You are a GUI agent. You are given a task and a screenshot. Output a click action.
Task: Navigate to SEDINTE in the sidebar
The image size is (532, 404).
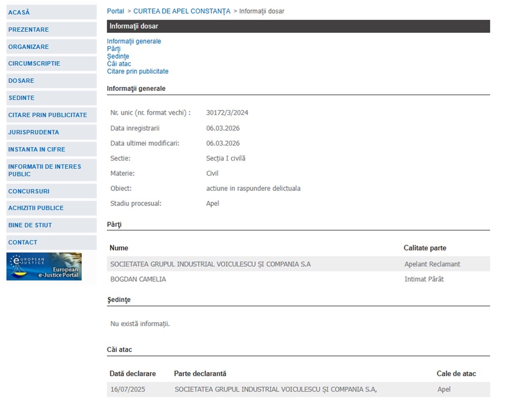[x=51, y=98]
